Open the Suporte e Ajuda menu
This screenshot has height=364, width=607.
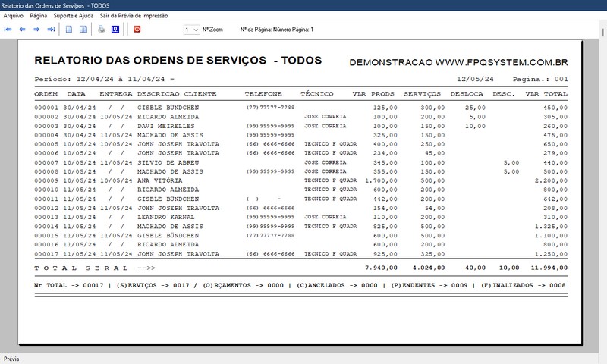pos(74,15)
